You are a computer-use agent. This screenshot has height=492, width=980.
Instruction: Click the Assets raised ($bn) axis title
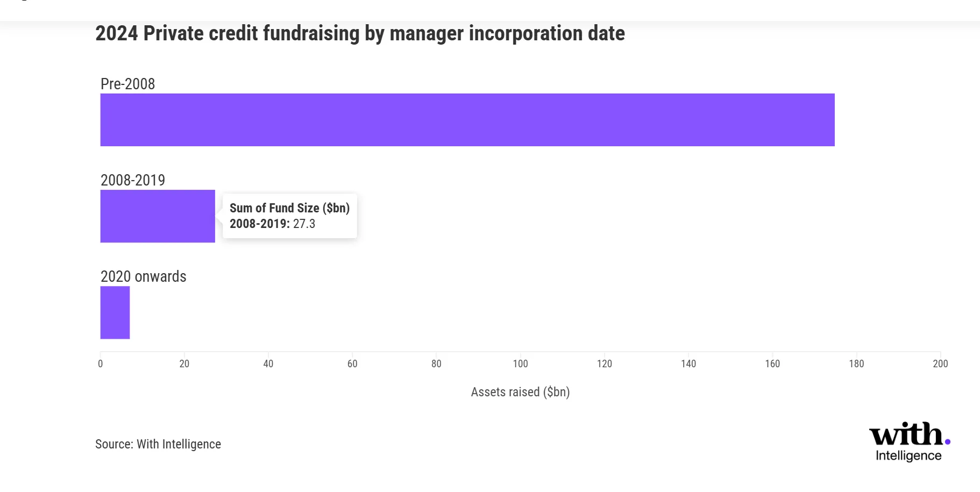[x=520, y=392]
